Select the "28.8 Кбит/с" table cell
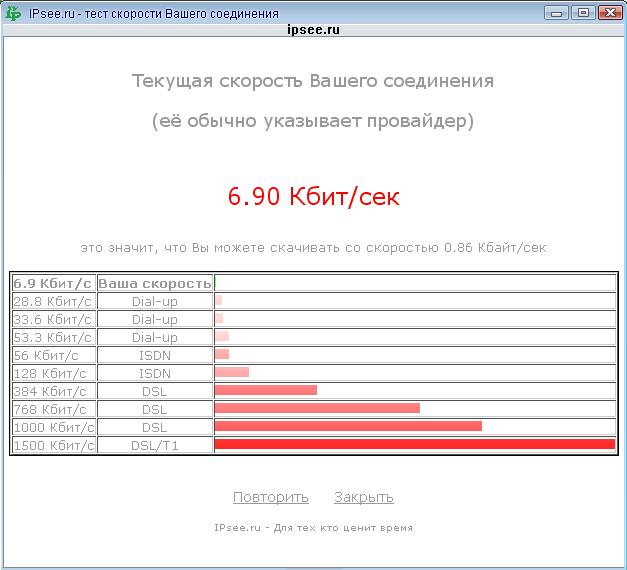Image resolution: width=627 pixels, height=570 pixels. 53,301
